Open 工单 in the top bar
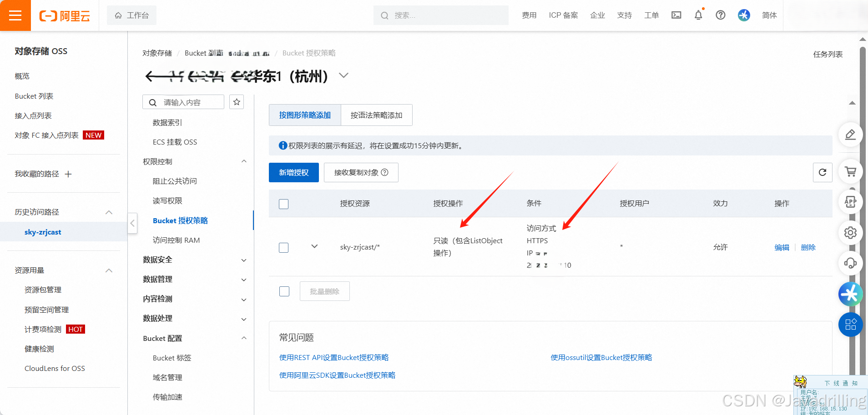 (651, 15)
